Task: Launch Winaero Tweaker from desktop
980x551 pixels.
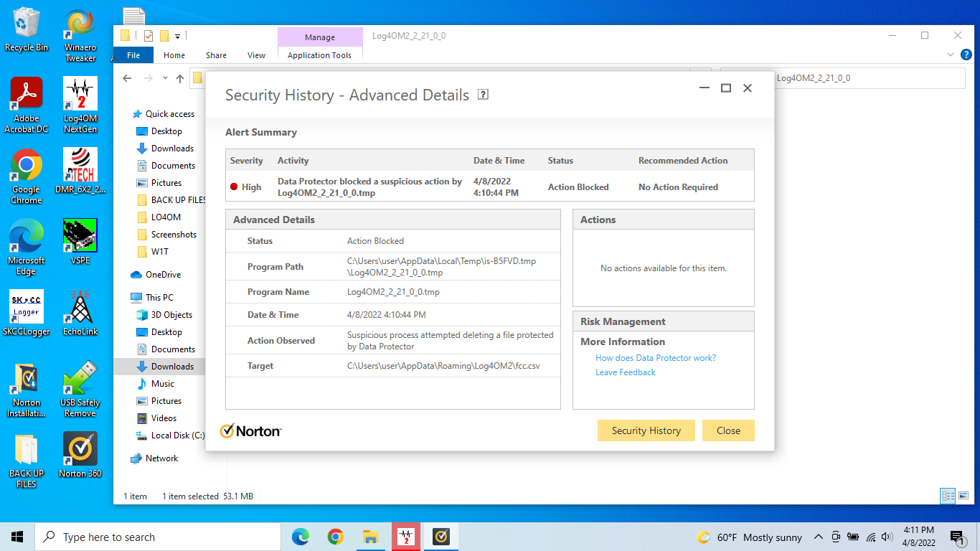Action: (80, 35)
